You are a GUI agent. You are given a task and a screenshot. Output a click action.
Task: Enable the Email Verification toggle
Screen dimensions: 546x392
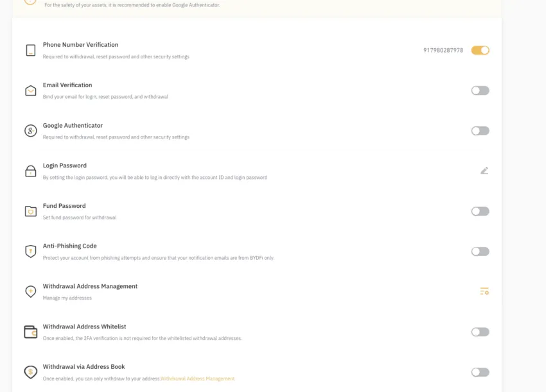point(480,91)
